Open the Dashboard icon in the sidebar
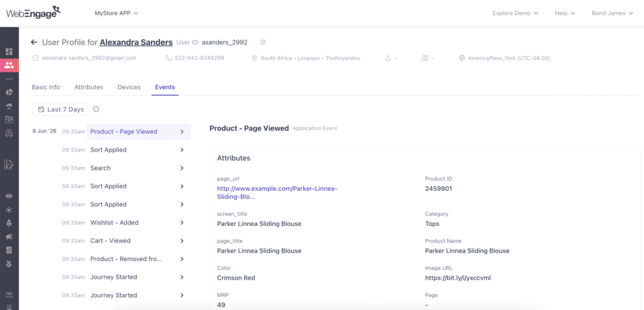 9,52
